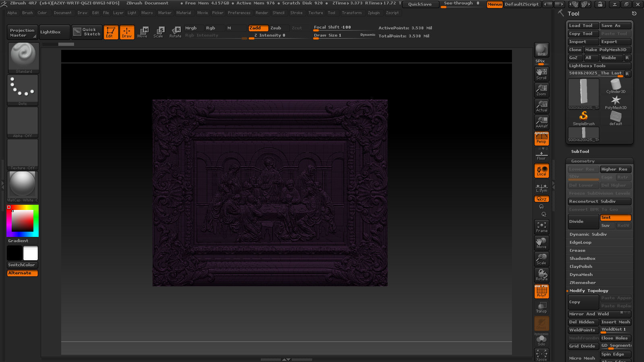Select the Cylinder3D tool thumbnail
Viewport: 644px width, 362px height.
click(616, 86)
